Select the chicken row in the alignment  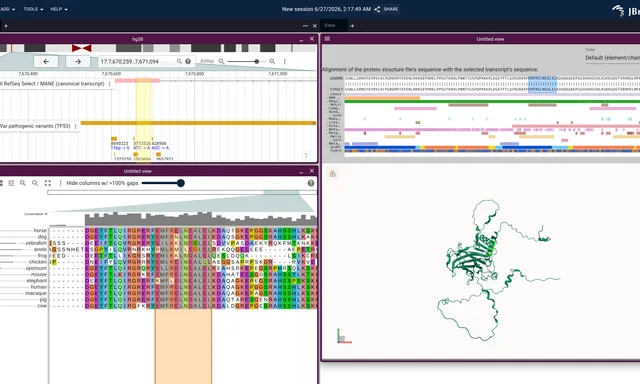point(38,262)
